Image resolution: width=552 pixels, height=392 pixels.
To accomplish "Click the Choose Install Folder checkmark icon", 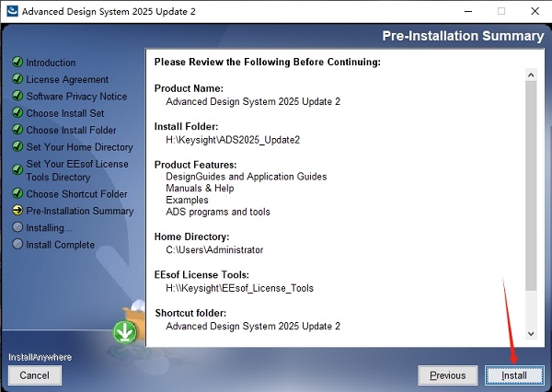I will coord(17,129).
